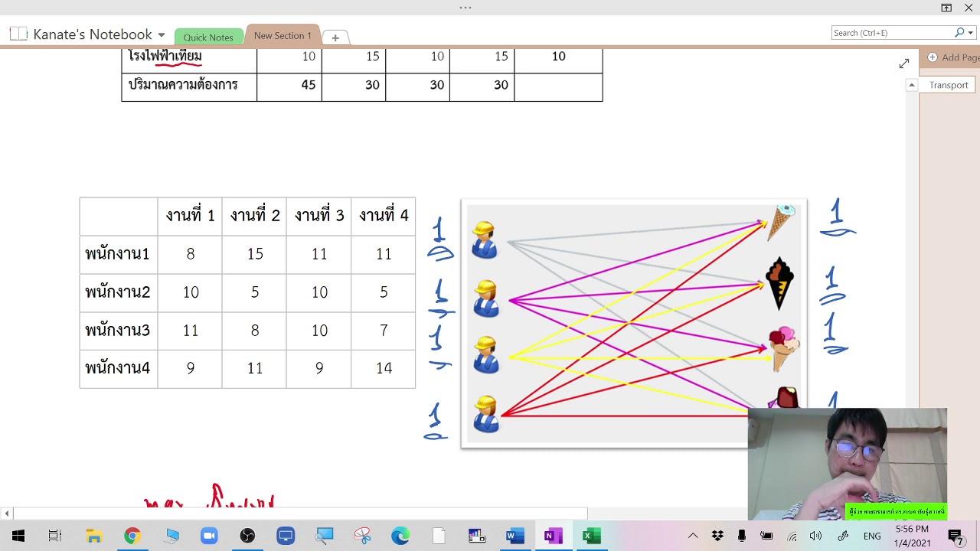Switch to OneNote in taskbar
The height and width of the screenshot is (551, 980).
point(553,536)
